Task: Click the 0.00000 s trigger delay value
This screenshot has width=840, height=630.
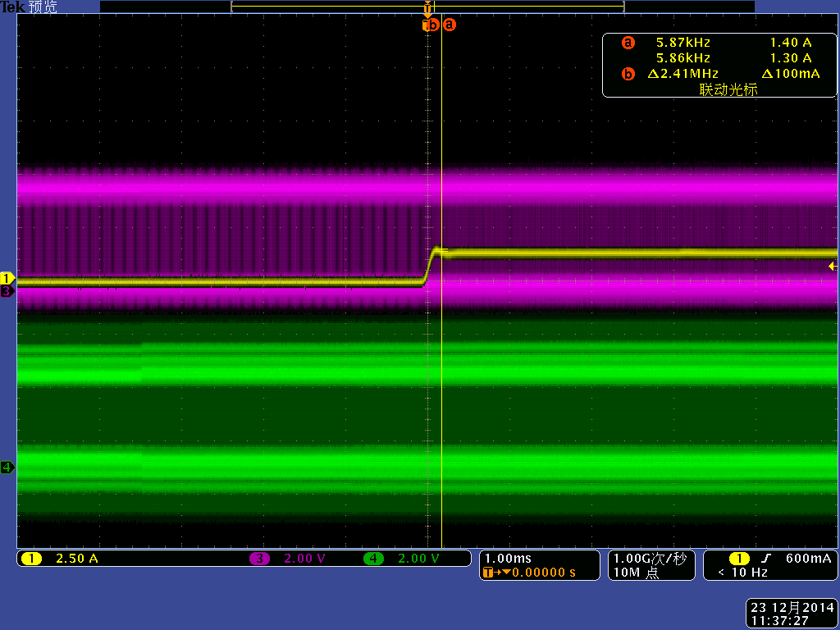Action: coord(544,573)
